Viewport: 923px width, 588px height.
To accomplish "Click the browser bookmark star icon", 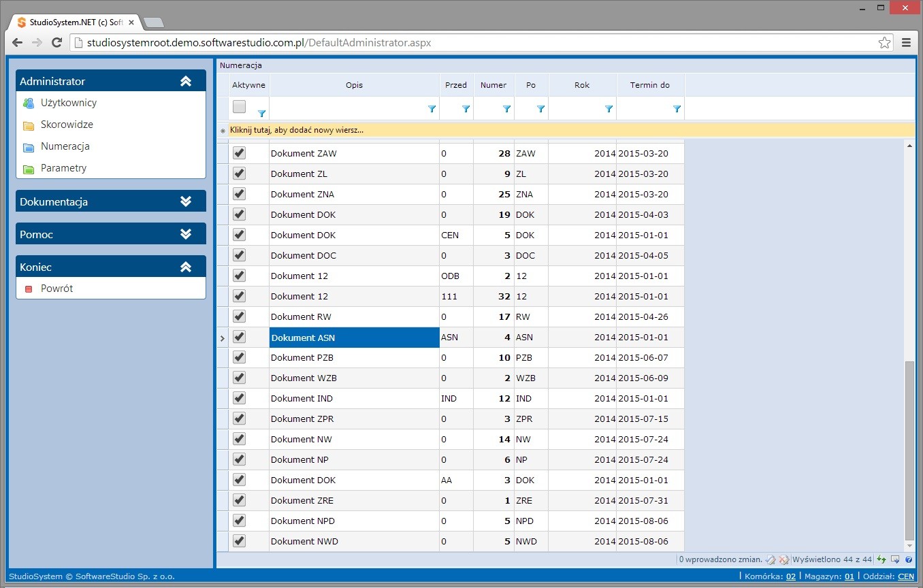I will point(884,42).
